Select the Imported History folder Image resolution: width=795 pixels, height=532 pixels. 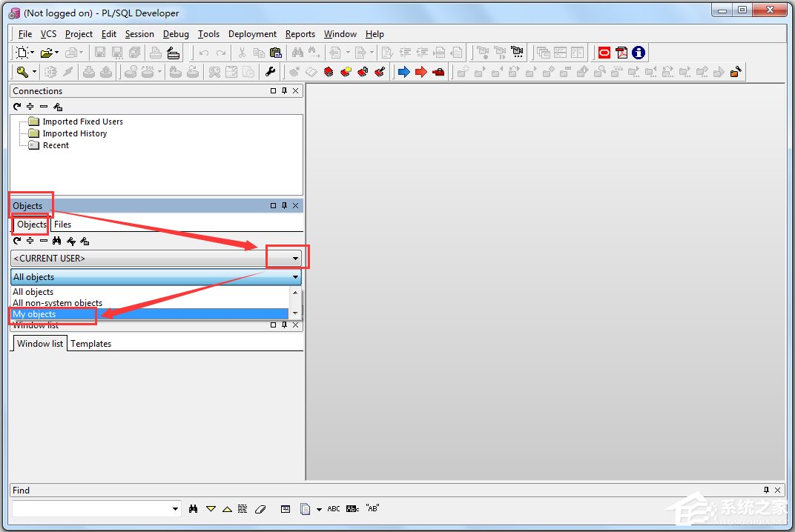point(74,133)
